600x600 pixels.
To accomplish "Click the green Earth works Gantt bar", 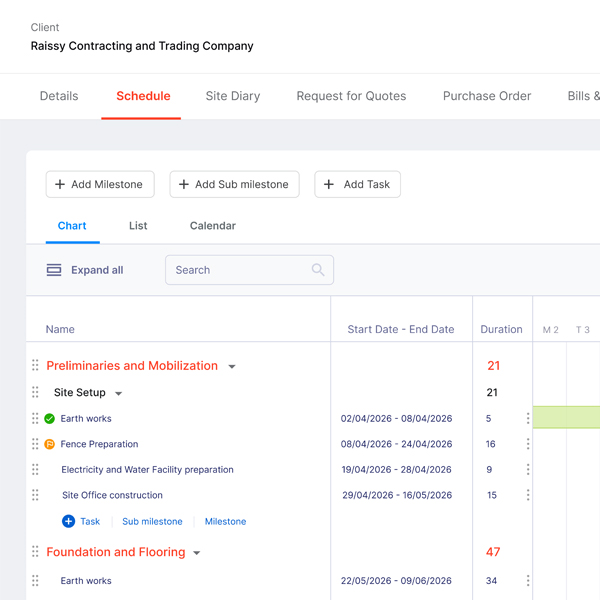I will [566, 418].
